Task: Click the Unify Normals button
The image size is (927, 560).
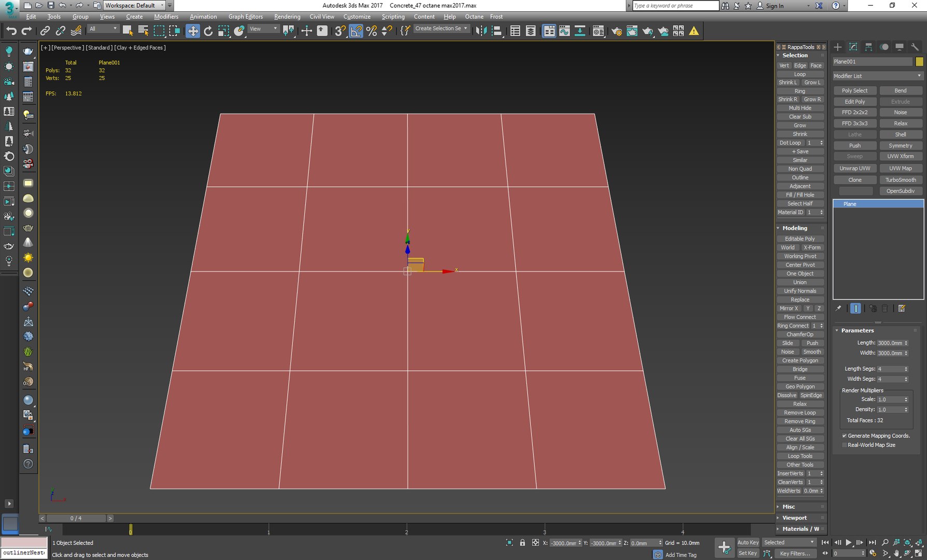Action: pos(800,291)
